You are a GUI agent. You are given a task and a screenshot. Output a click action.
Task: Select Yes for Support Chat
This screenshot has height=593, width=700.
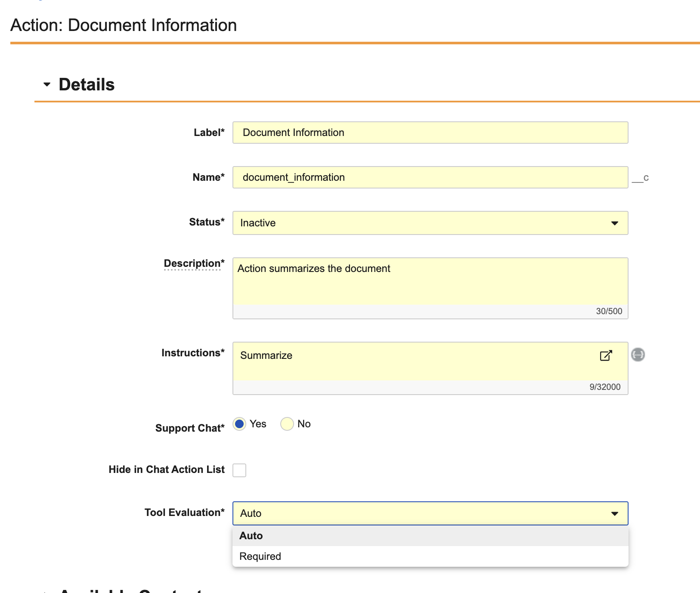pos(239,424)
